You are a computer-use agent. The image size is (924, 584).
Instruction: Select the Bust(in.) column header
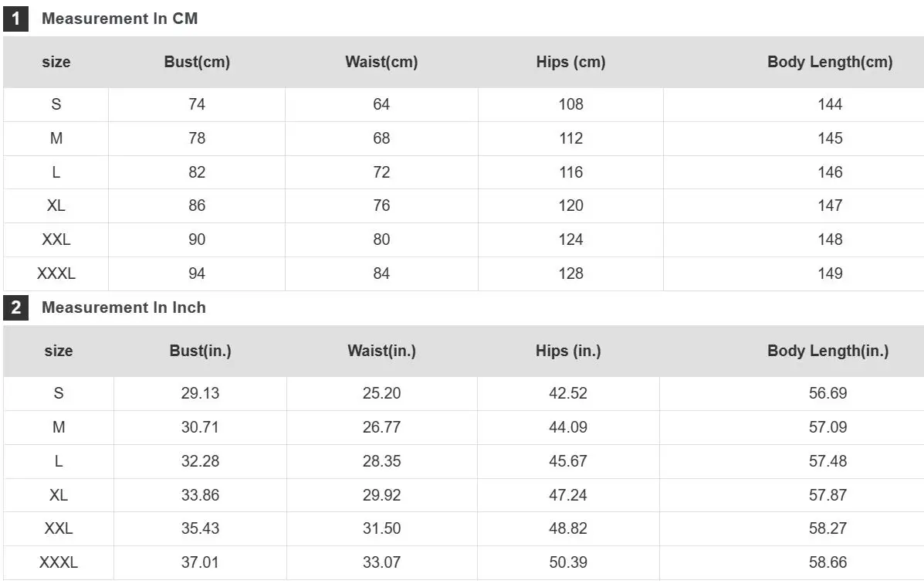(x=200, y=351)
